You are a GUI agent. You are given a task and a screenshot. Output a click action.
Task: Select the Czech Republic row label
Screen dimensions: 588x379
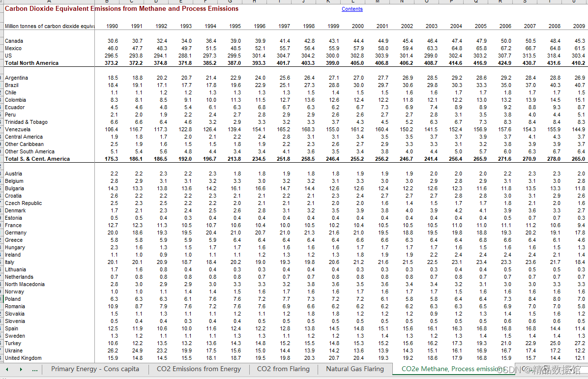pos(23,203)
